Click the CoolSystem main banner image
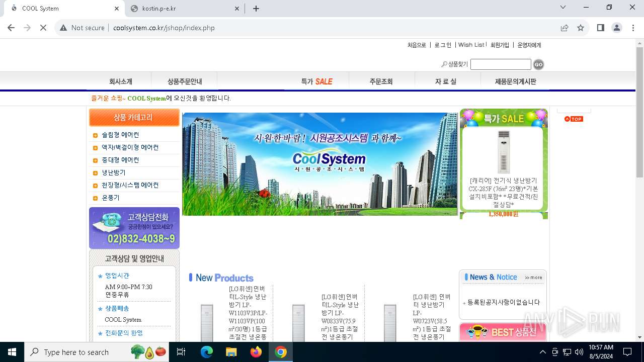Viewport: 644px width, 362px height. click(x=320, y=164)
